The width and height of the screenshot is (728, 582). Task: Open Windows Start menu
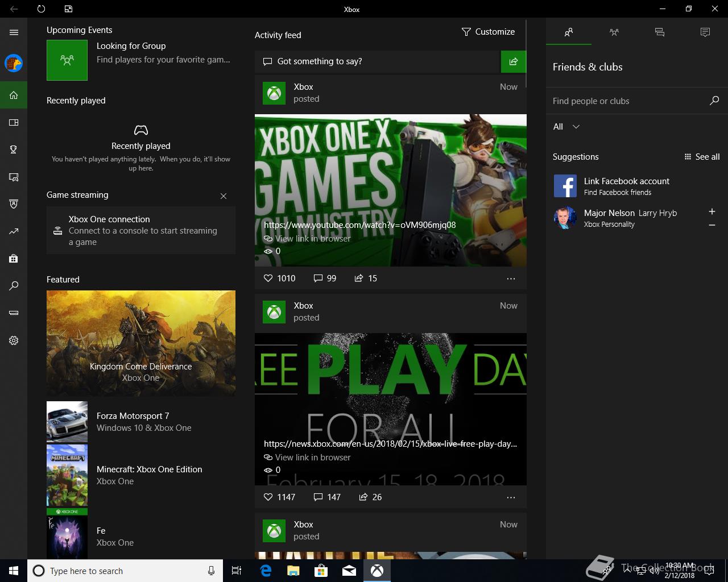(14, 571)
